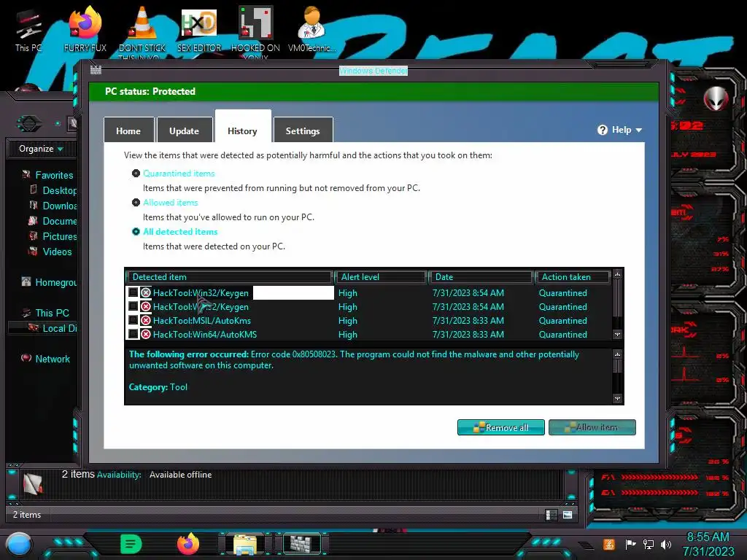
Task: Open the green notes app in taskbar
Action: [131, 544]
